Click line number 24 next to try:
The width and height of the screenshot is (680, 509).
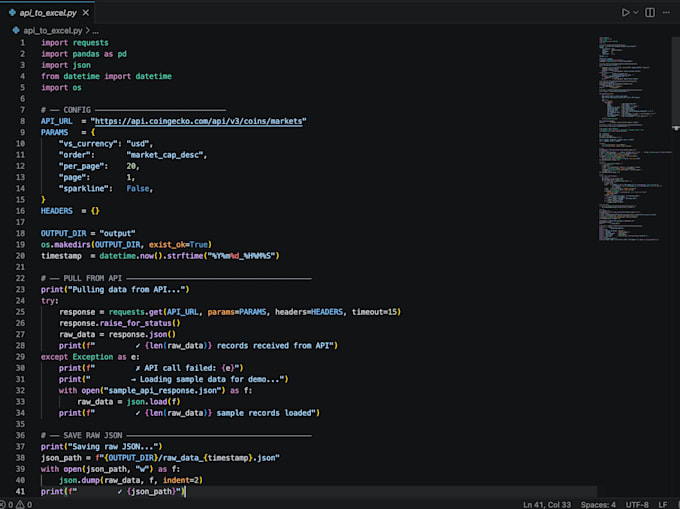[x=20, y=300]
